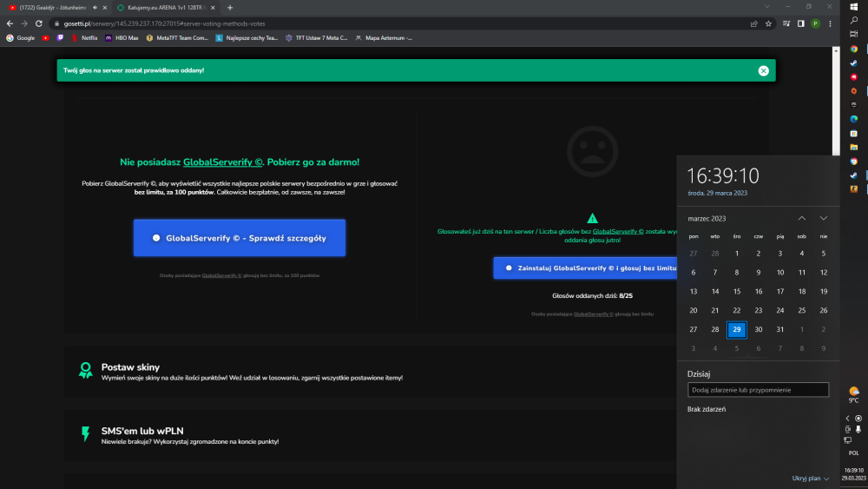Open the Postaw skiny section
The width and height of the screenshot is (868, 489).
[370, 372]
